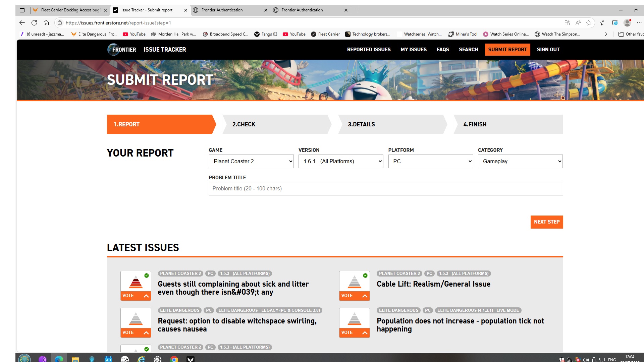Open Fangs 03 bookmark
Screen dimensions: 644x362
(x=266, y=34)
